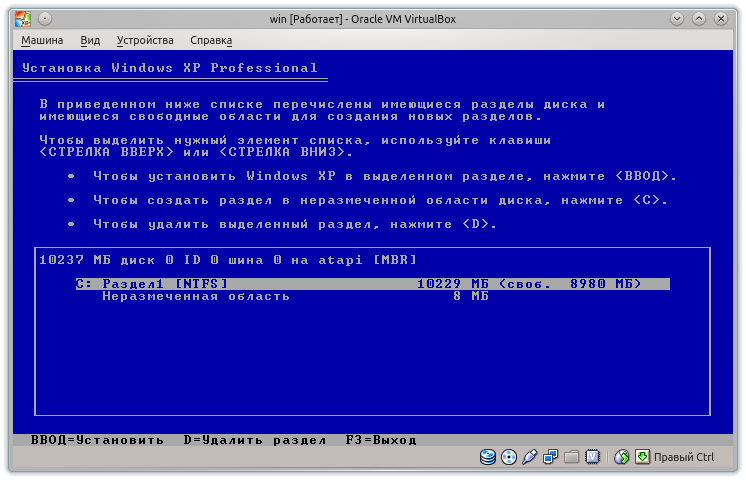Click the line about pressing <C>

point(381,200)
